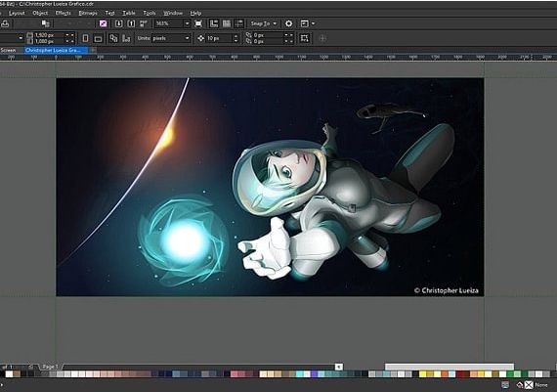Viewport: 557px width, 392px height.
Task: Click the None fill label in status bar
Action: coord(541,384)
